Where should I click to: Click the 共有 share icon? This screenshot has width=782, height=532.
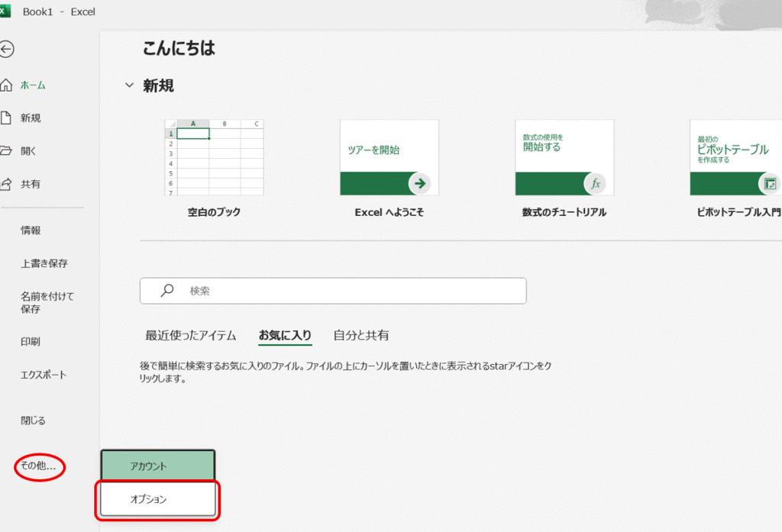click(x=6, y=184)
